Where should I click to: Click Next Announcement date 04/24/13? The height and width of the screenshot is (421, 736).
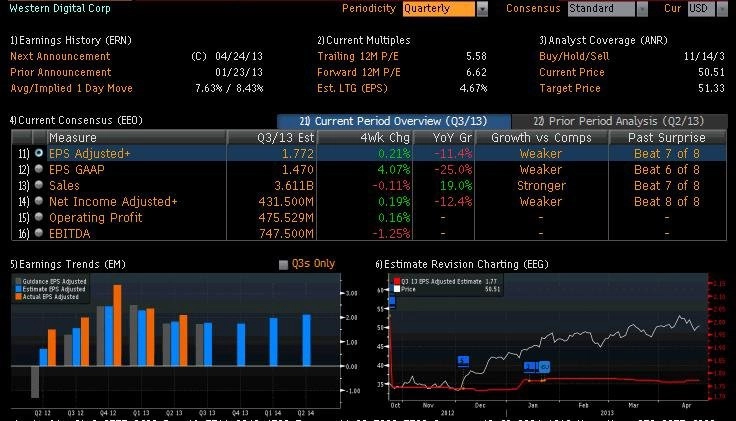click(239, 56)
